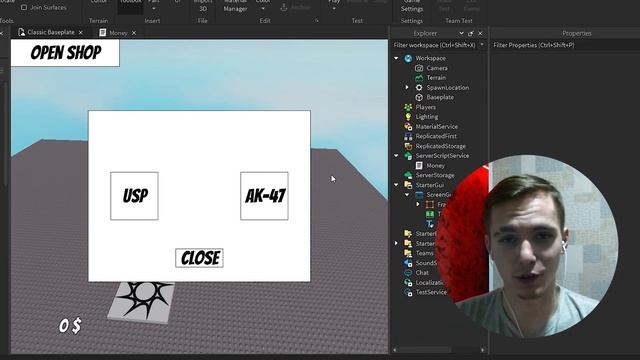This screenshot has width=640, height=360.
Task: Click the Teams service icon
Action: (408, 253)
